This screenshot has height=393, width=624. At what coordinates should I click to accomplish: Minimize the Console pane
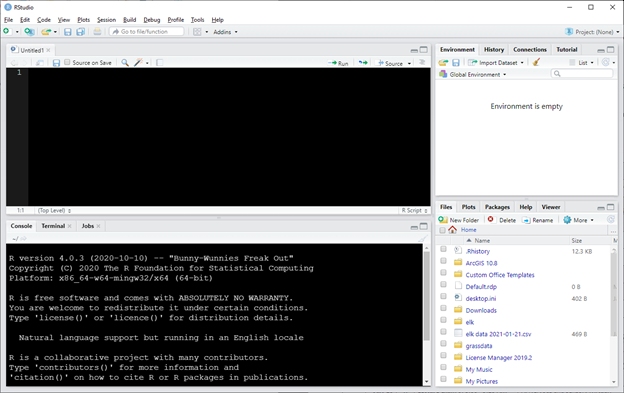pyautogui.click(x=414, y=227)
